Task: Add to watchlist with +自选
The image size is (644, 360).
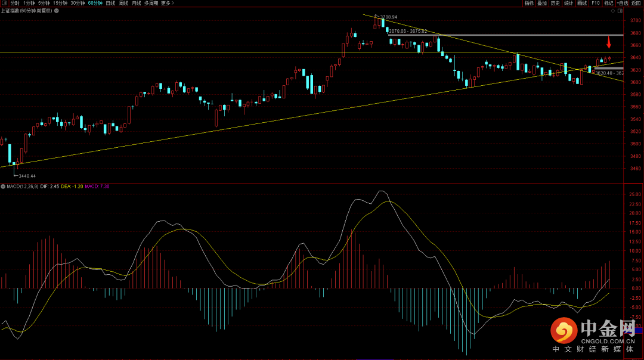Action: pos(623,3)
